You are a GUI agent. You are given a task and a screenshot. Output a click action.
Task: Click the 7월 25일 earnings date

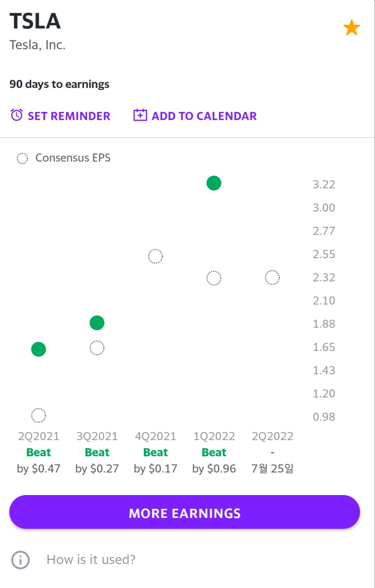(272, 469)
